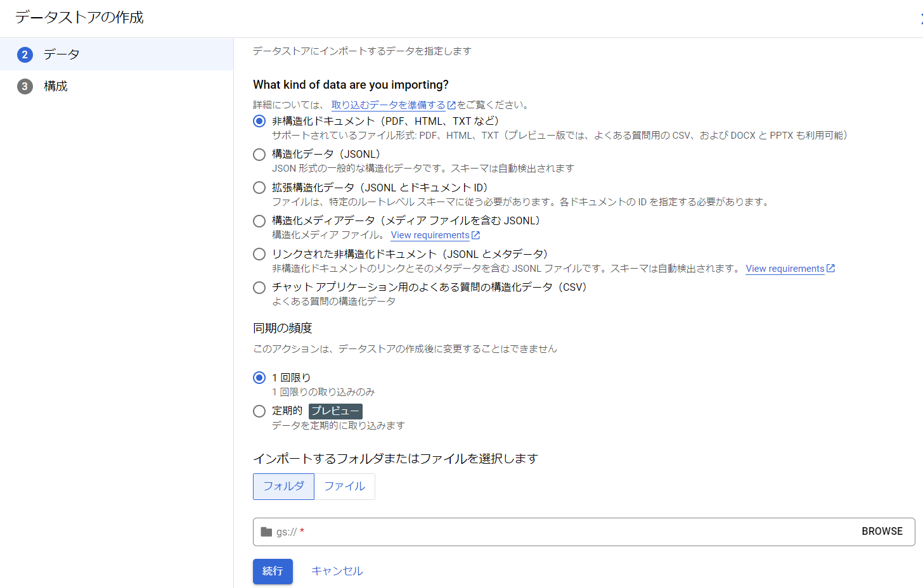
Task: Click external-link icon beside media View requirements
Action: click(x=476, y=235)
